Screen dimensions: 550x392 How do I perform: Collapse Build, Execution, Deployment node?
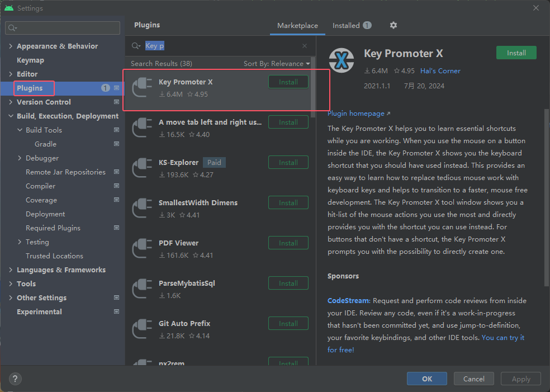coord(11,116)
